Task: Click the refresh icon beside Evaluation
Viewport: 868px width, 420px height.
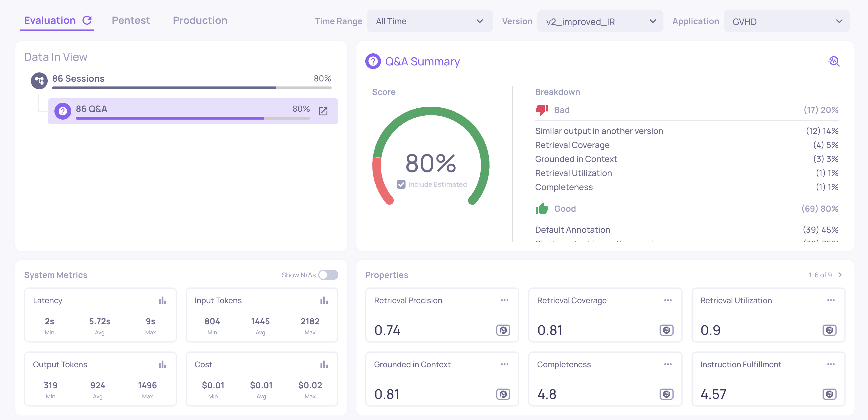Action: click(87, 20)
